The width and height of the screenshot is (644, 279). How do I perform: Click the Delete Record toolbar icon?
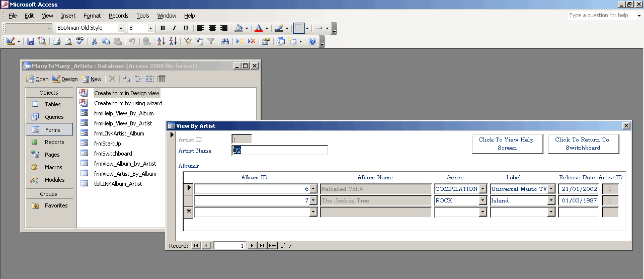tap(252, 42)
